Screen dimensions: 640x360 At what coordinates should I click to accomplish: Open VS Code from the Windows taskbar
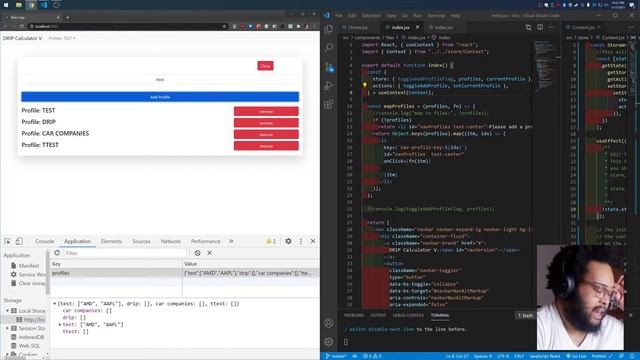click(44, 5)
